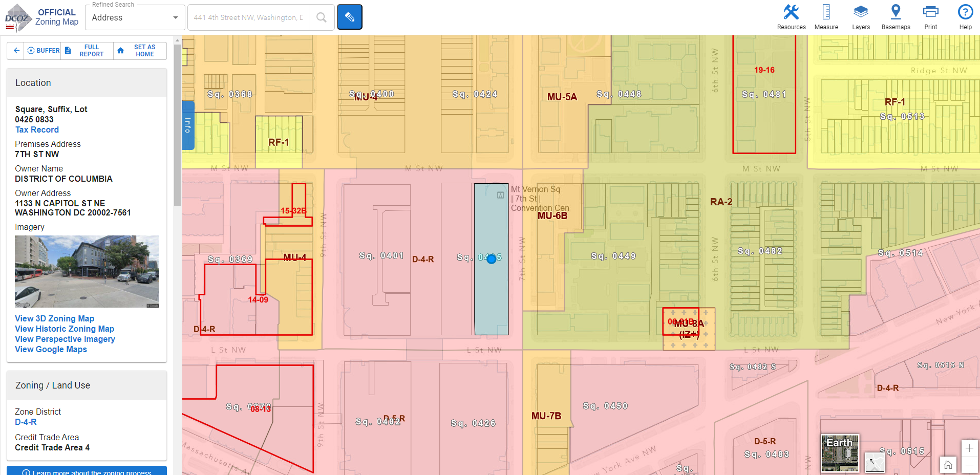Image resolution: width=980 pixels, height=475 pixels.
Task: Open the Resources tools menu
Action: click(791, 17)
